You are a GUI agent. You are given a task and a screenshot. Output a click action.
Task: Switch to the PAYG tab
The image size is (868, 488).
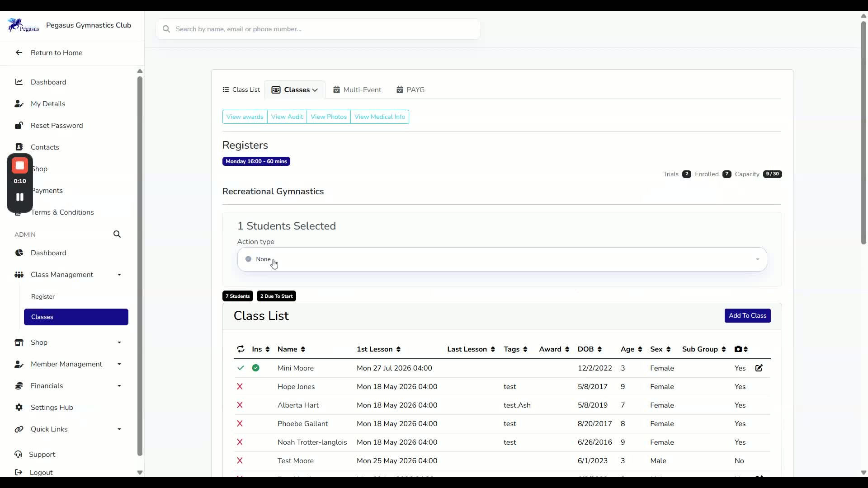[410, 89]
